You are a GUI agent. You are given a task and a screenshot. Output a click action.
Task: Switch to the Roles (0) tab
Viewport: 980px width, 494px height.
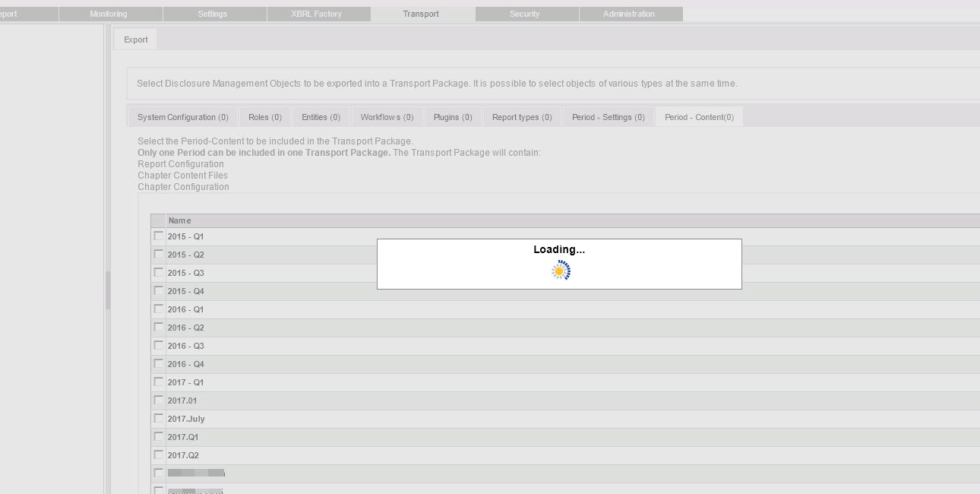pos(265,117)
